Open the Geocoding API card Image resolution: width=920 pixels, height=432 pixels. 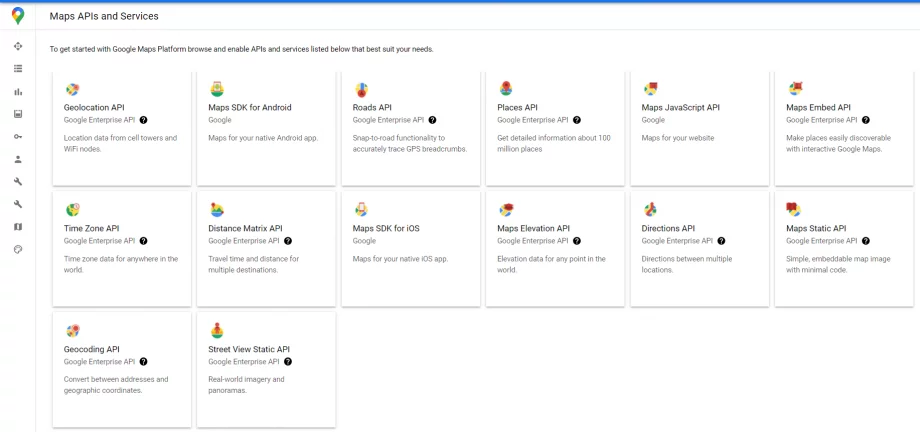point(121,369)
